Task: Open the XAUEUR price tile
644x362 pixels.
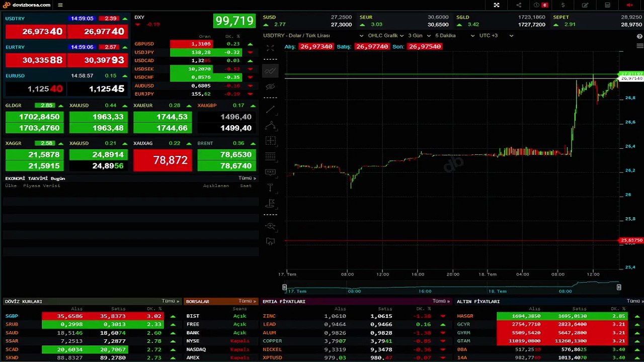Action: pos(163,118)
